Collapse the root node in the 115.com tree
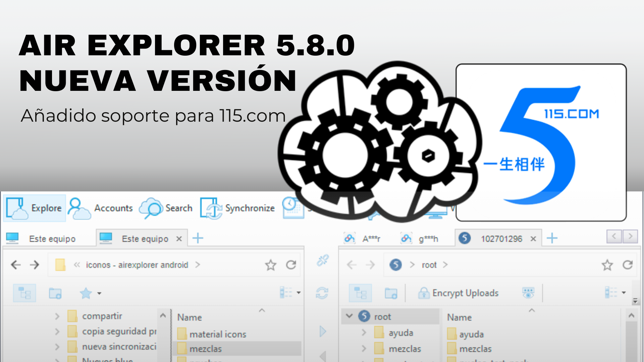644x362 pixels. point(349,315)
